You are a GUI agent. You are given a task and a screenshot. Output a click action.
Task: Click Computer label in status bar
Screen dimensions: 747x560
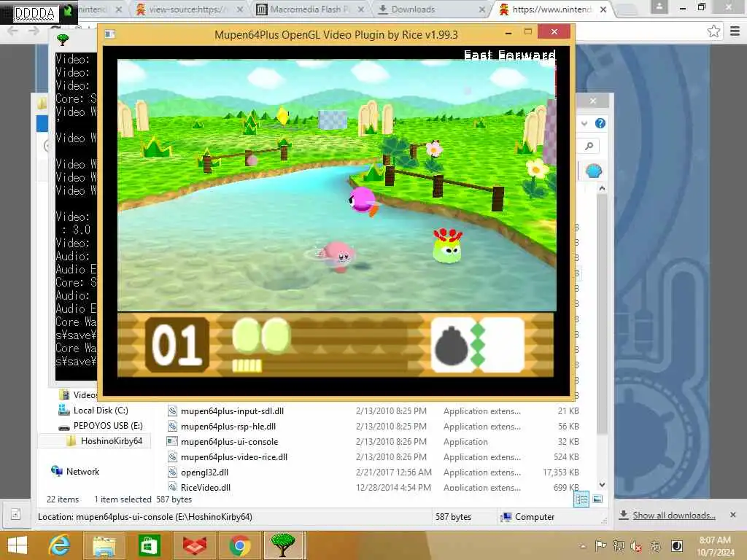535,517
